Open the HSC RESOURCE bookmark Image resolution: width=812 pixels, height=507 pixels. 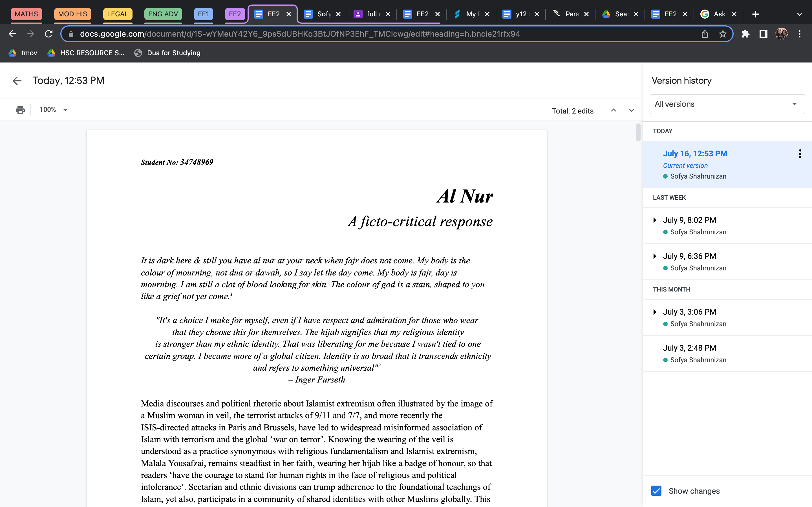pos(86,53)
